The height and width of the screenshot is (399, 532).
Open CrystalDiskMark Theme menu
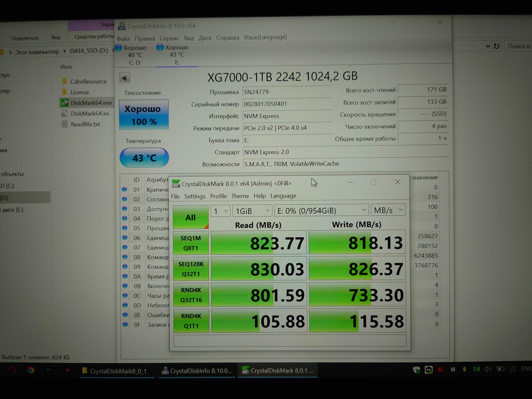[x=240, y=196]
